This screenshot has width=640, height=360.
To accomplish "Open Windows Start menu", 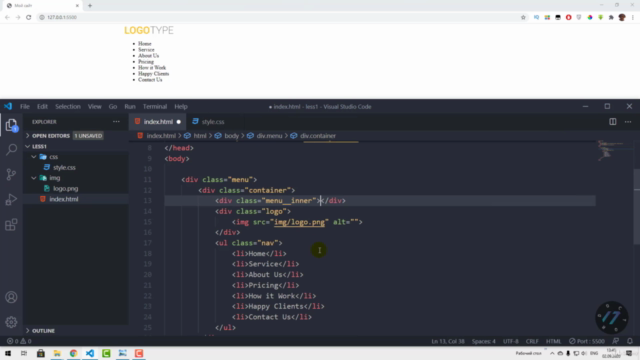I will 8,353.
